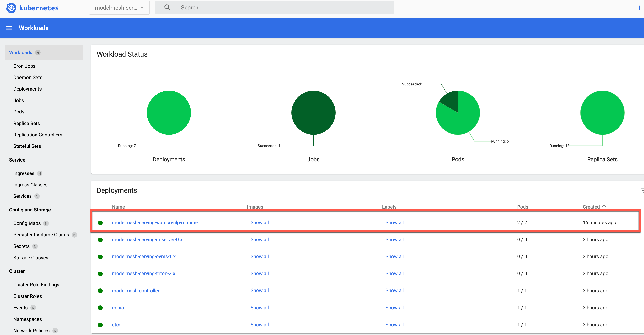Click the Replica Sets pie chart
644x335 pixels.
[602, 113]
